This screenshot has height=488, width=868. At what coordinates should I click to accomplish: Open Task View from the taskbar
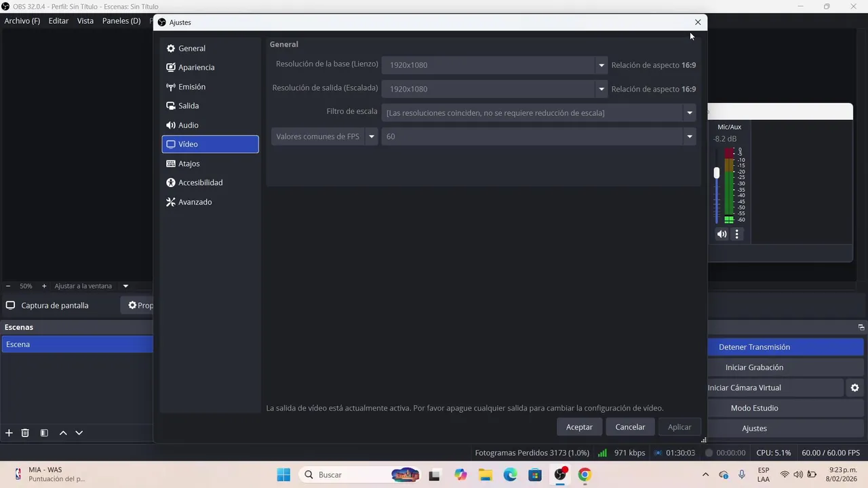coord(435,474)
